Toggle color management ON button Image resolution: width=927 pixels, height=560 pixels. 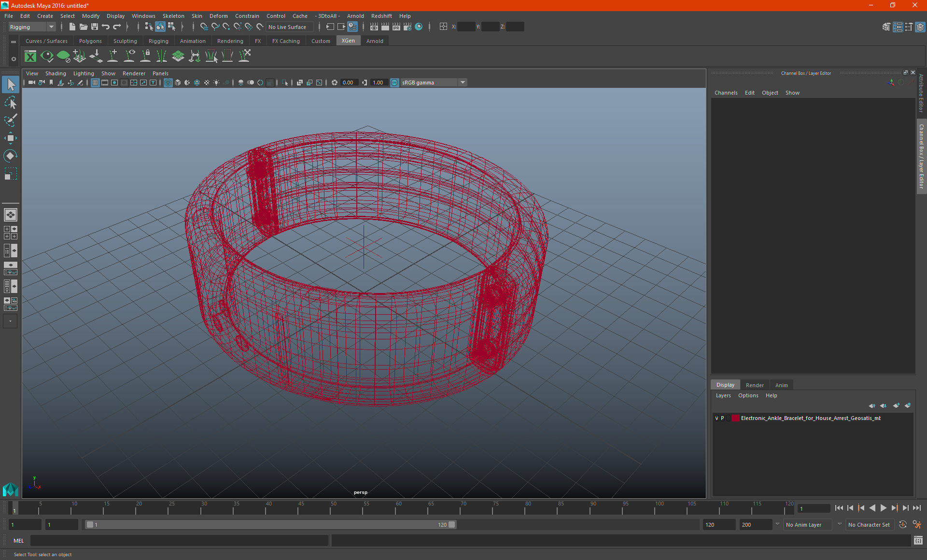[394, 83]
